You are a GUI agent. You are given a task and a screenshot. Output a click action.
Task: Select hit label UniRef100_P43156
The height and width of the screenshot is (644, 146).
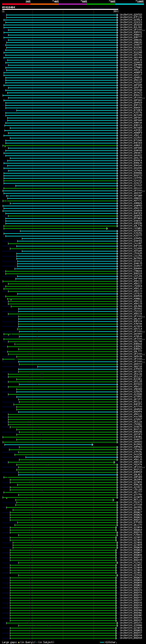coord(131,454)
